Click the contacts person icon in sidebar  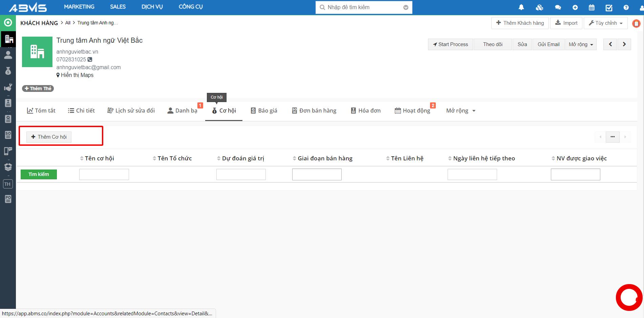[8, 55]
